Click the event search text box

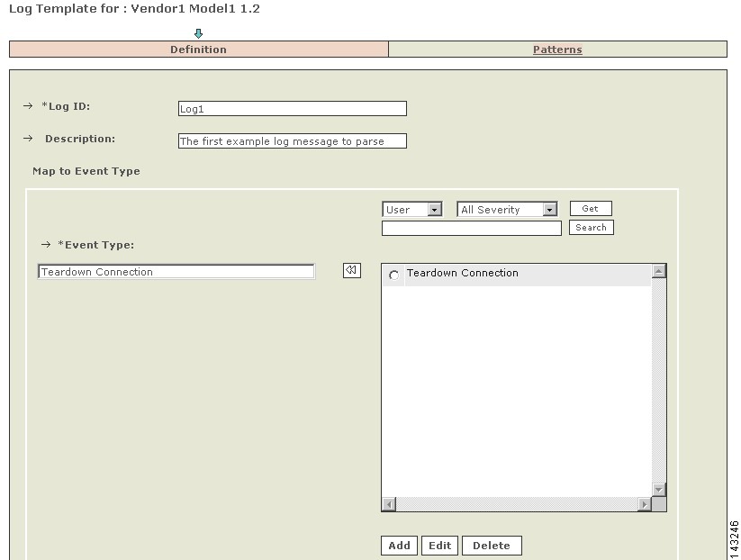[472, 229]
